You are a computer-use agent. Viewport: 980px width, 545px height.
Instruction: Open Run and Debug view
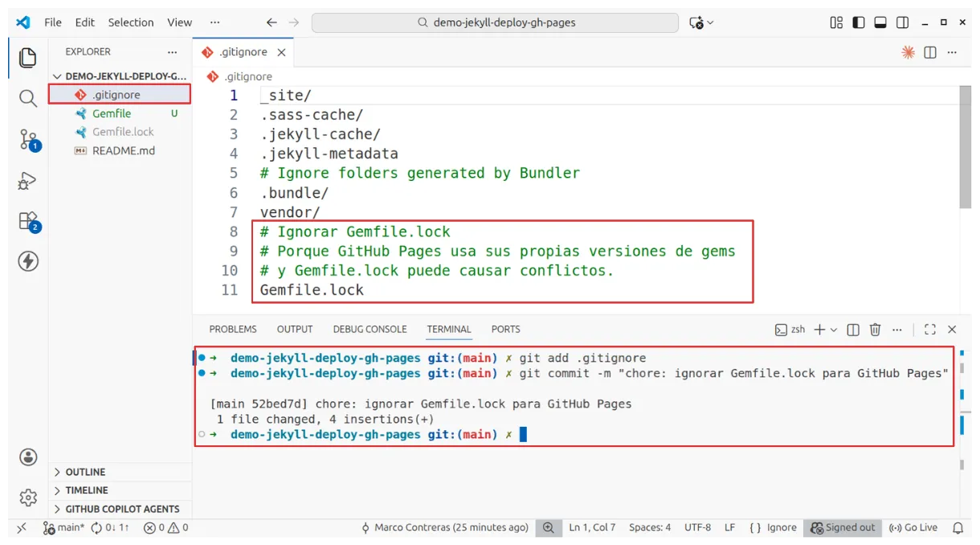click(x=28, y=181)
